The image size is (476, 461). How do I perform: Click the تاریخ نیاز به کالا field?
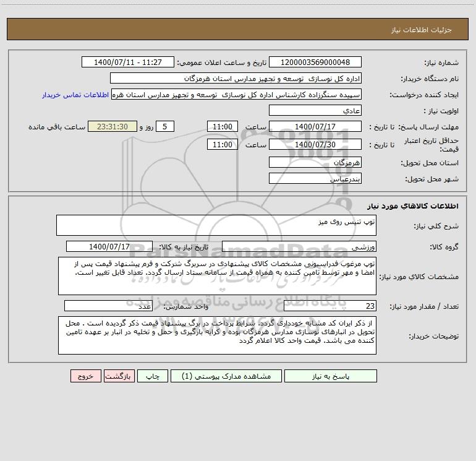pos(109,246)
